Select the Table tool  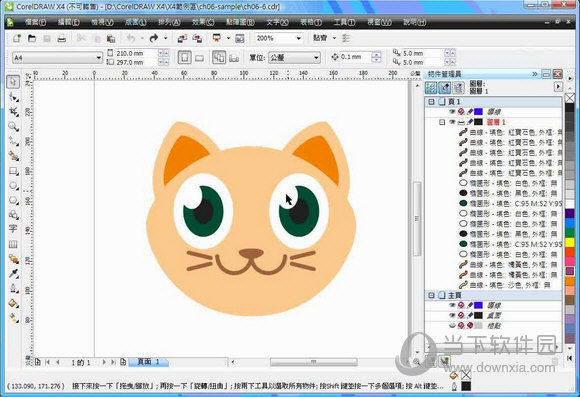[13, 244]
